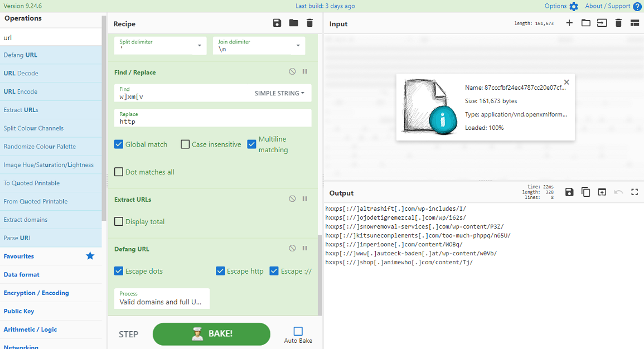Open Options gear settings
This screenshot has width=644, height=349.
pos(574,7)
